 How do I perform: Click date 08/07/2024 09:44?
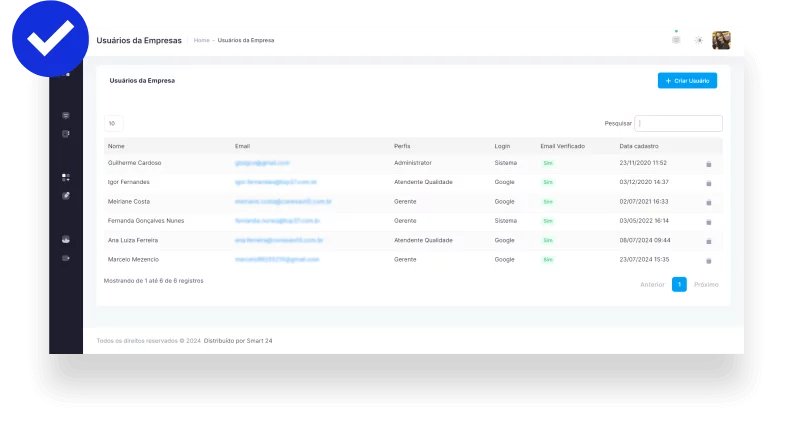tap(645, 240)
